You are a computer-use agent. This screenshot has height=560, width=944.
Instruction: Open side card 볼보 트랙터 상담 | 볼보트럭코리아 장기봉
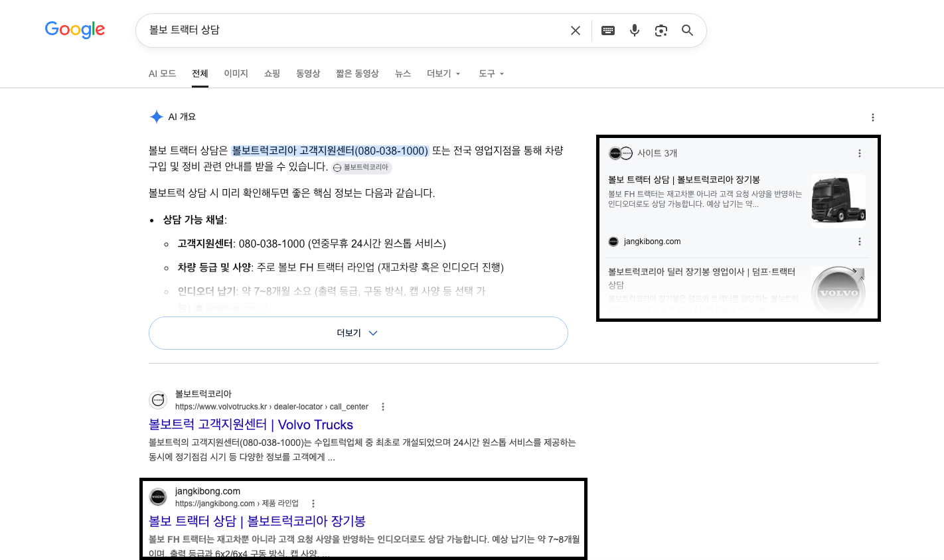coord(684,180)
